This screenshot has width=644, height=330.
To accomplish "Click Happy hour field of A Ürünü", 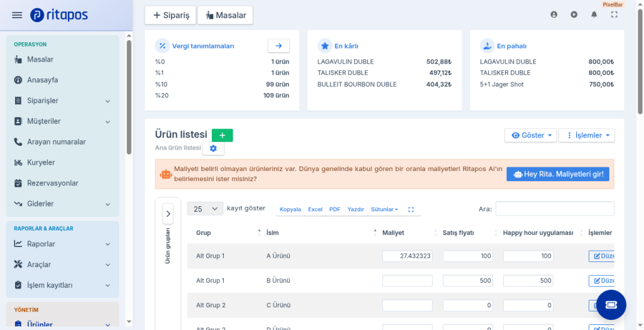I will click(x=528, y=256).
